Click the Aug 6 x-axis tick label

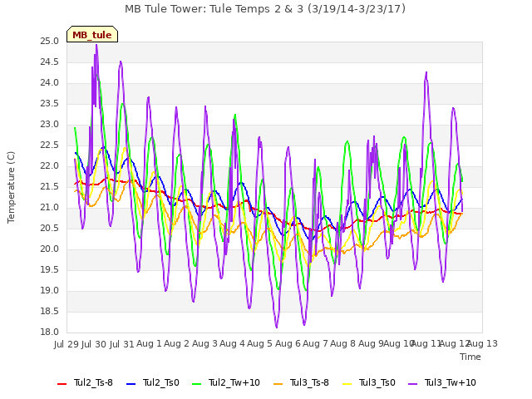pos(288,343)
